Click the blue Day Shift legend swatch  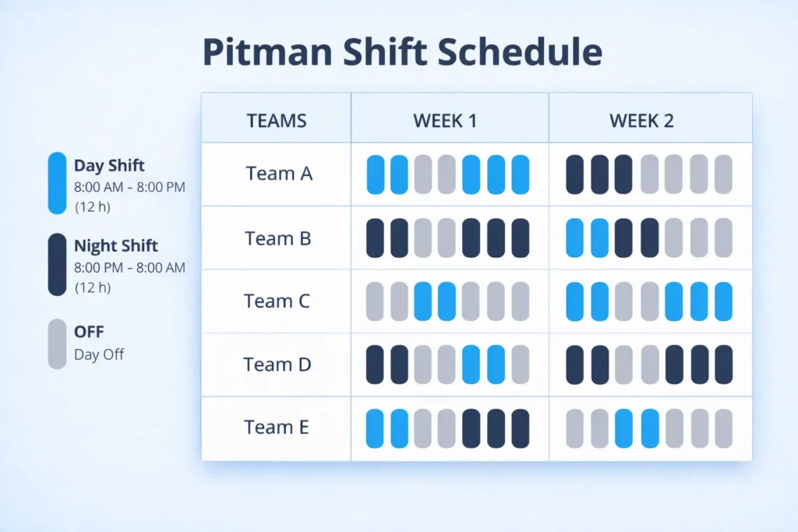57,183
